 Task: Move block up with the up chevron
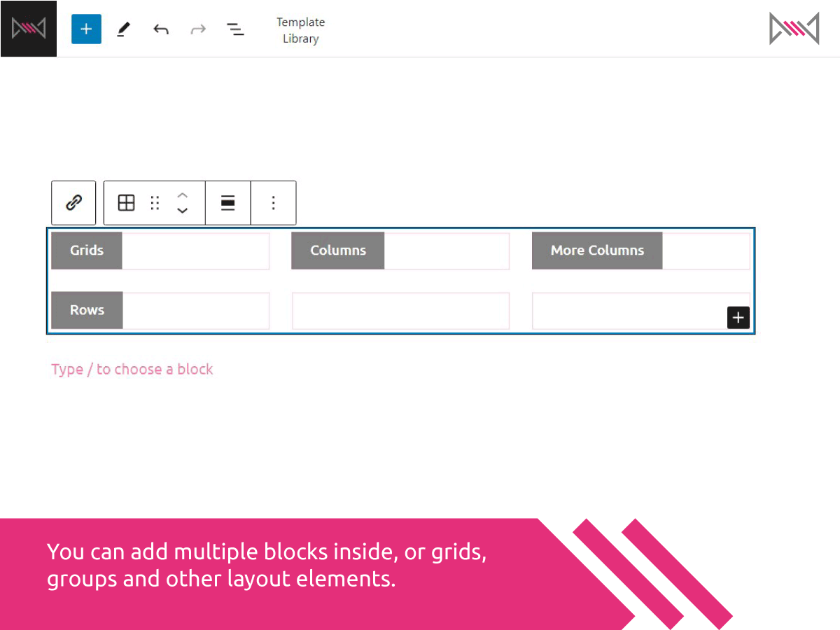[x=182, y=195]
